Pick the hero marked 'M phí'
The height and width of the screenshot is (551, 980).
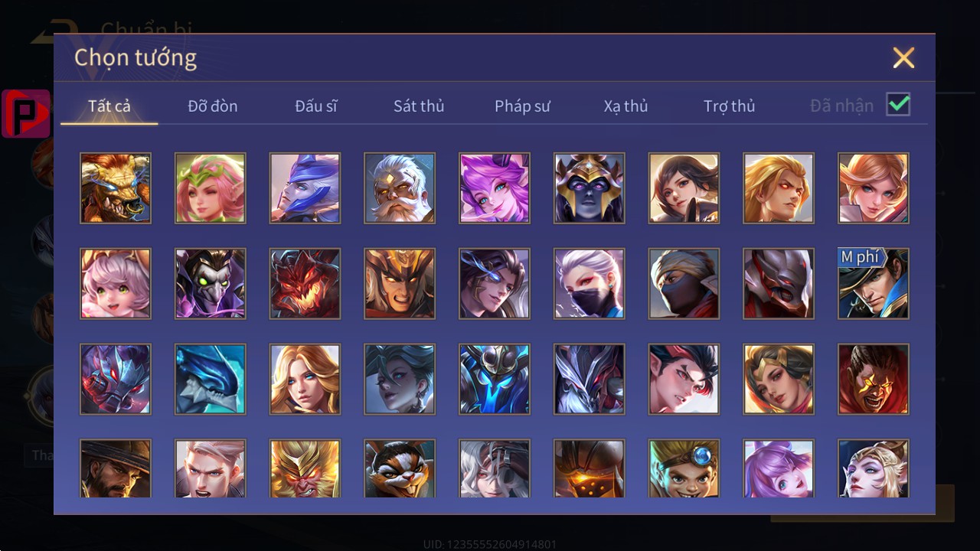[x=874, y=284]
